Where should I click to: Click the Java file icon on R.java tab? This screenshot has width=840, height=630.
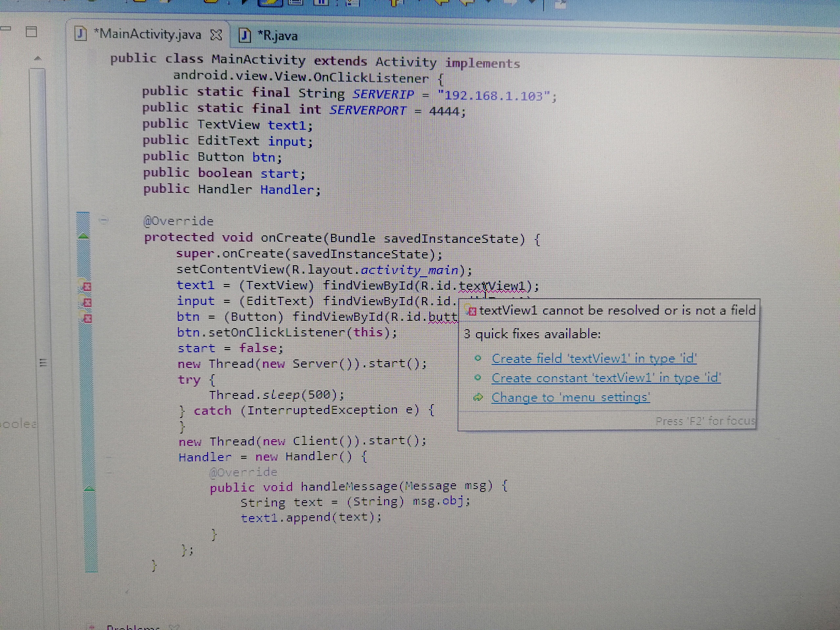pos(245,36)
